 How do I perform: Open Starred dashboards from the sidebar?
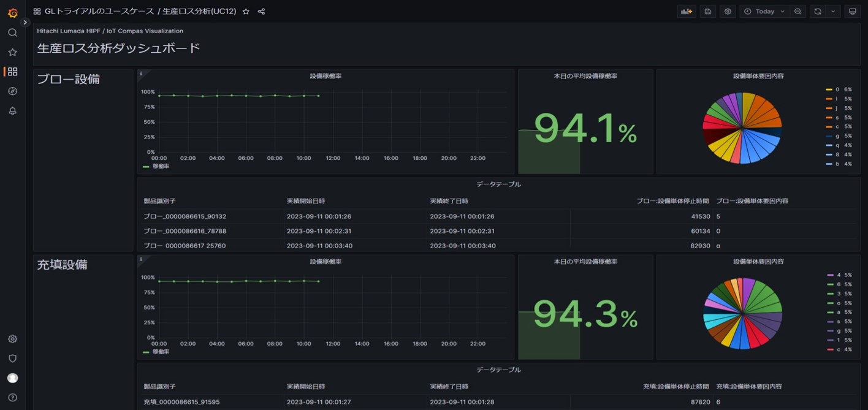click(x=12, y=52)
